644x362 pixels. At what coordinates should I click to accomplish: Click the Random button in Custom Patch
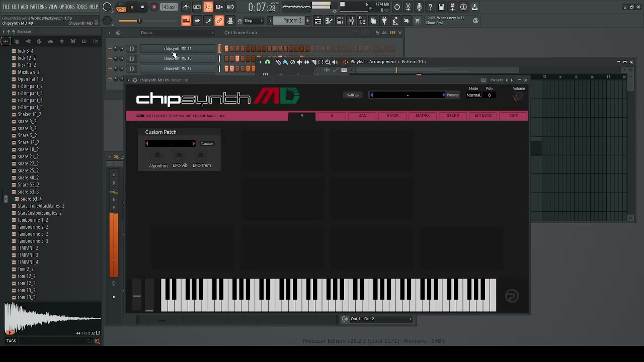coord(207,144)
